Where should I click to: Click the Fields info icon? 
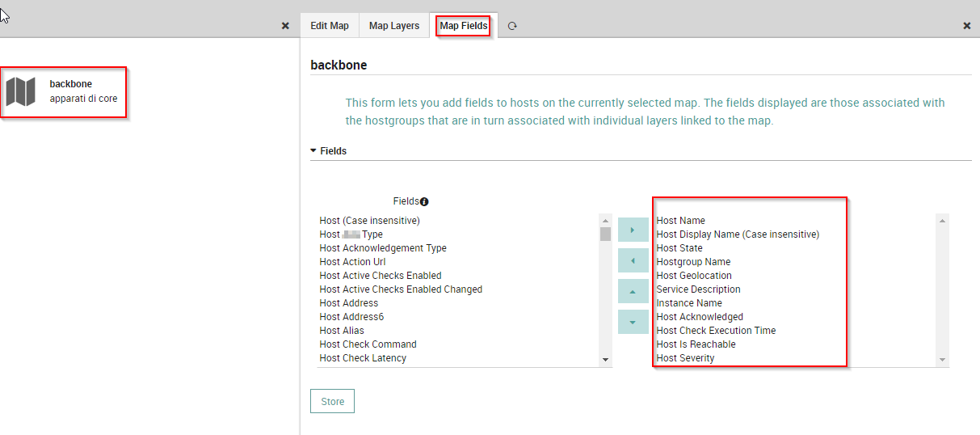click(x=424, y=201)
